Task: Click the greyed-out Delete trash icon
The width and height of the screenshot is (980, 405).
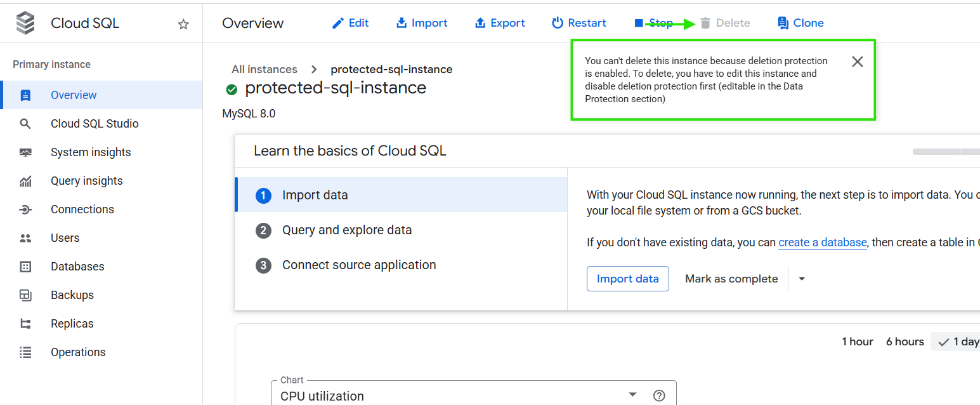Action: (705, 23)
